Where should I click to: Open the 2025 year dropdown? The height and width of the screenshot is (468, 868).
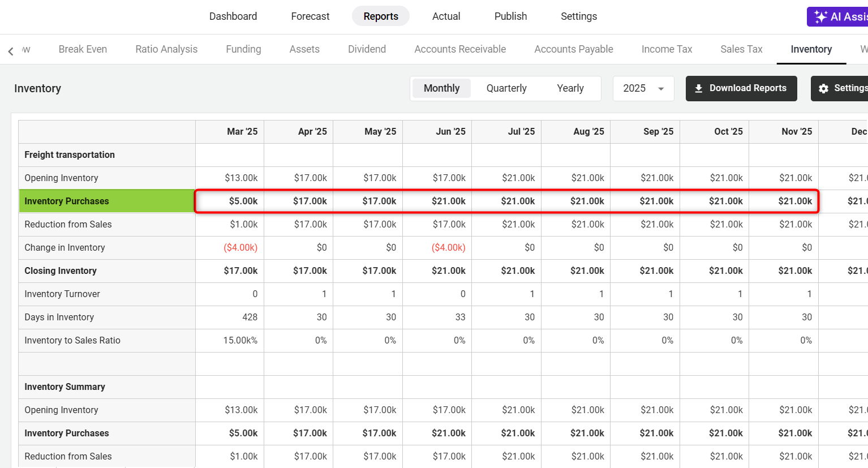[x=643, y=88]
